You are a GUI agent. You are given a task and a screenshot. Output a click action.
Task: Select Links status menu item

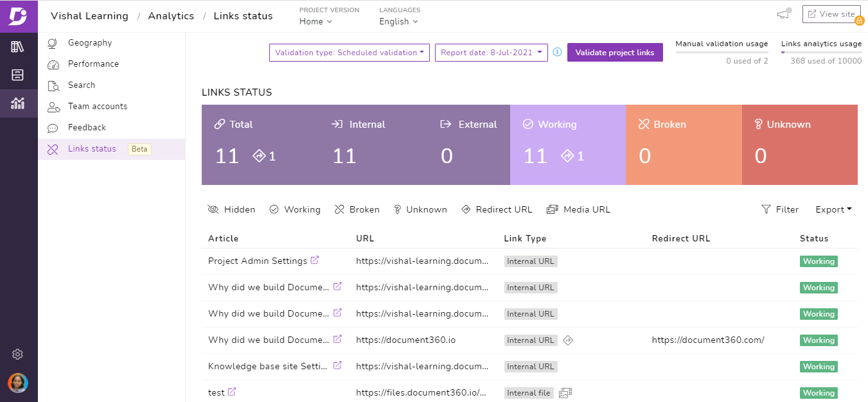[x=111, y=149]
